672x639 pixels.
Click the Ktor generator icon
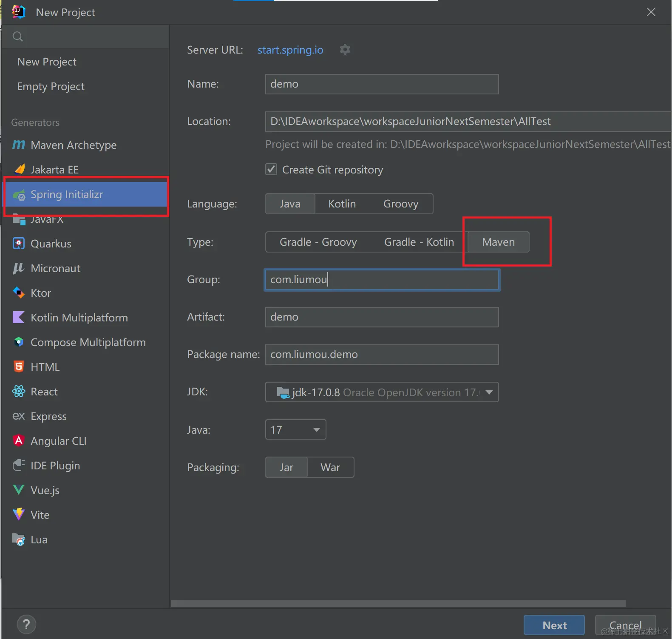coord(19,293)
